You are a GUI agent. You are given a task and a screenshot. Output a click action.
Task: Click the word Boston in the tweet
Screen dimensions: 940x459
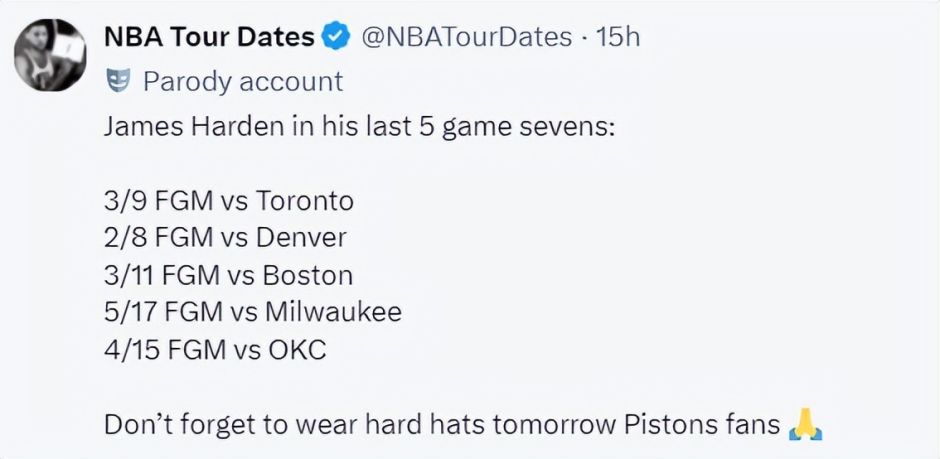pyautogui.click(x=308, y=276)
